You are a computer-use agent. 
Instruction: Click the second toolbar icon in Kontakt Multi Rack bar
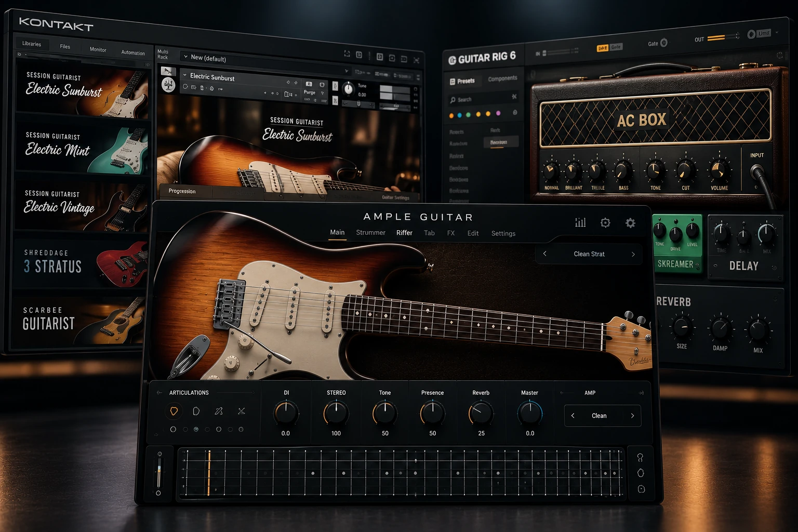click(359, 55)
